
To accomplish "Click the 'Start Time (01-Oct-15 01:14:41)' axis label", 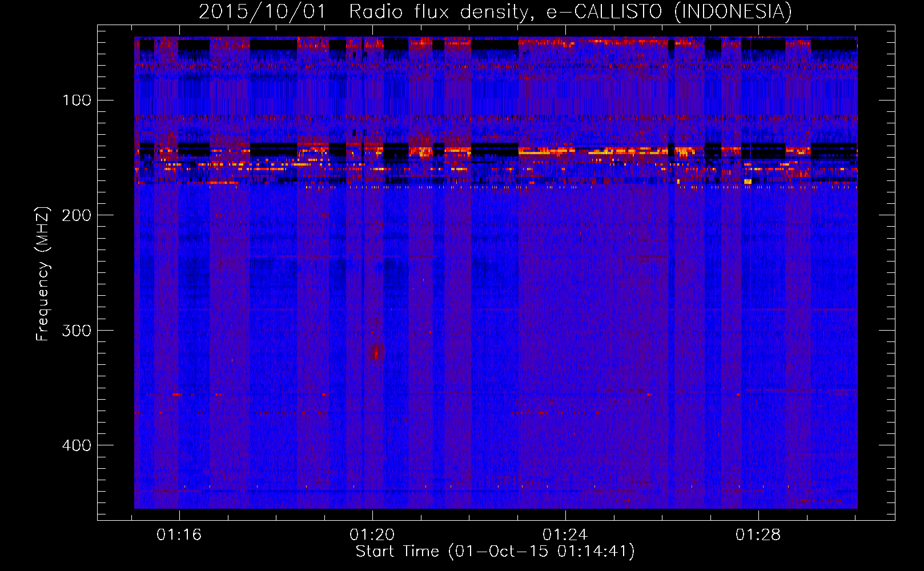I will (x=495, y=552).
